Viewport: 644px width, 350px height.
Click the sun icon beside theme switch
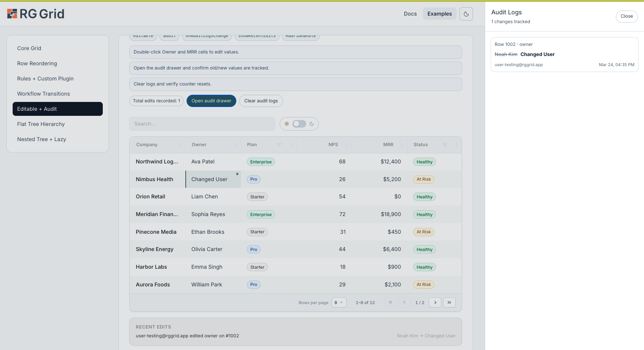pos(287,124)
